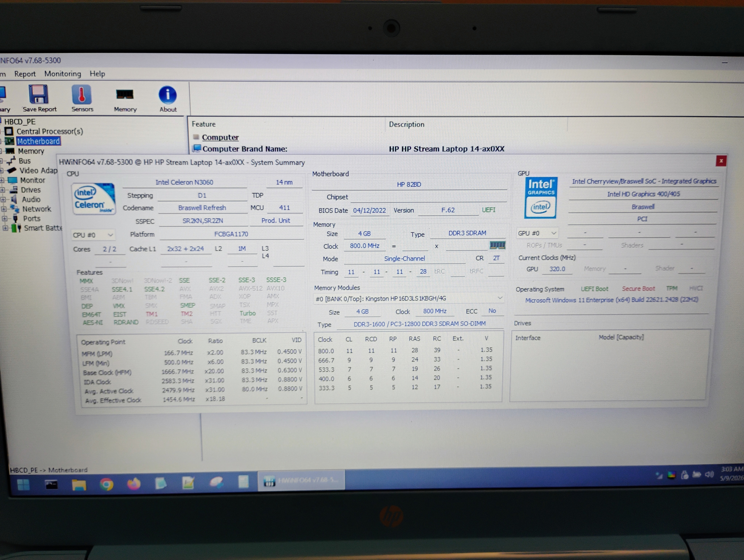
Task: Select Central Processor(s) tree item
Action: (x=50, y=131)
